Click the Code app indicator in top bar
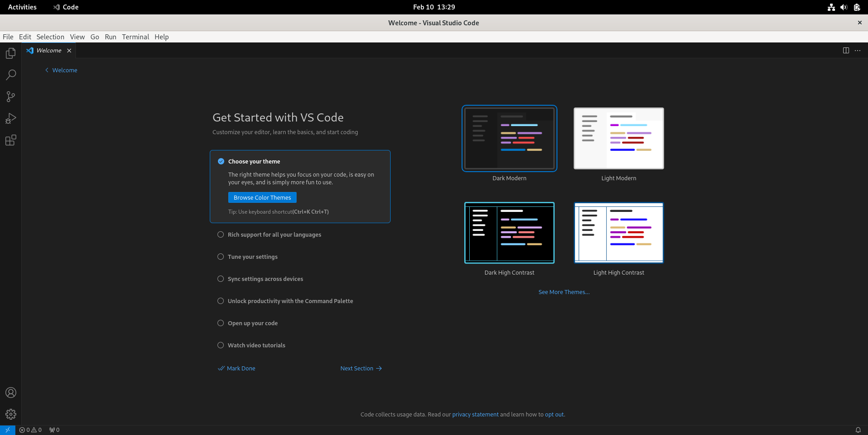This screenshot has height=435, width=868. [x=66, y=7]
